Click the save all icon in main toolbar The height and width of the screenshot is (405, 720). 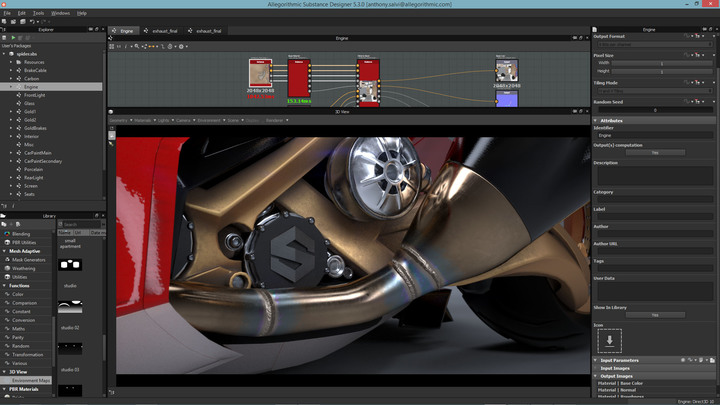pyautogui.click(x=22, y=22)
